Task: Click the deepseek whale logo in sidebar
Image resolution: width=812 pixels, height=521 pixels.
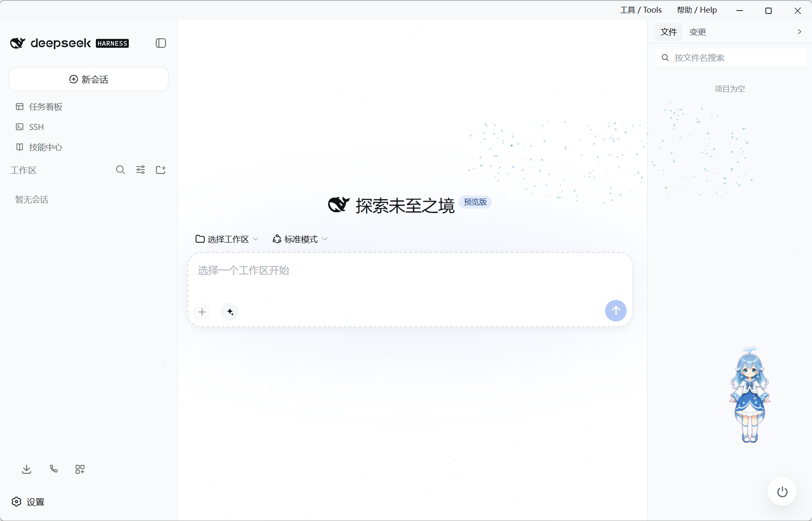Action: tap(18, 43)
